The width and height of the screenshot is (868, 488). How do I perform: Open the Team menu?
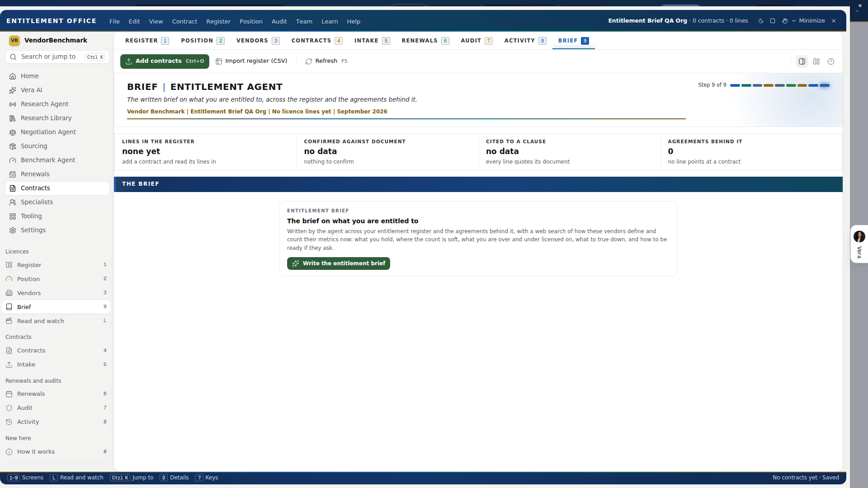coord(304,21)
